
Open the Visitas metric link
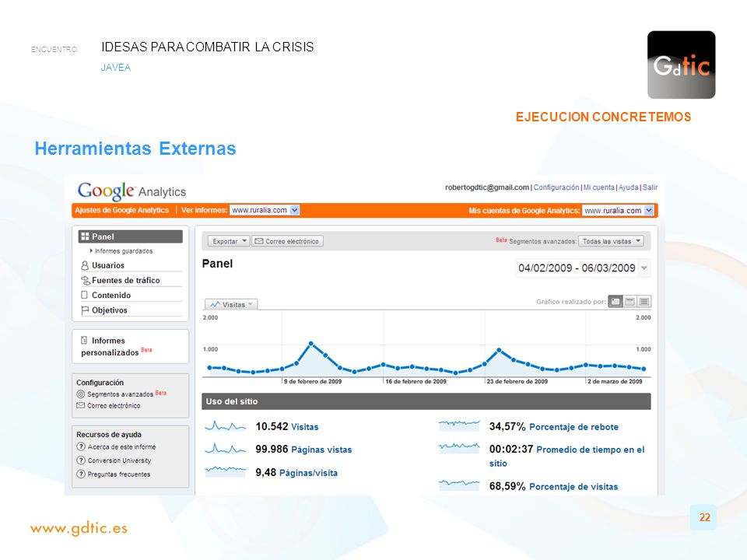point(304,427)
